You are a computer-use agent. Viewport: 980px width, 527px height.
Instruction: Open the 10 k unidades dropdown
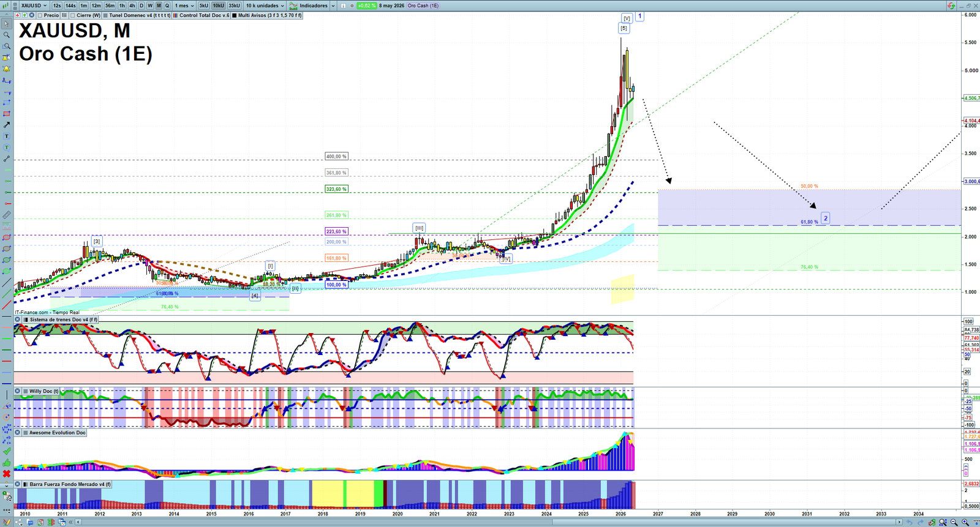tap(265, 6)
